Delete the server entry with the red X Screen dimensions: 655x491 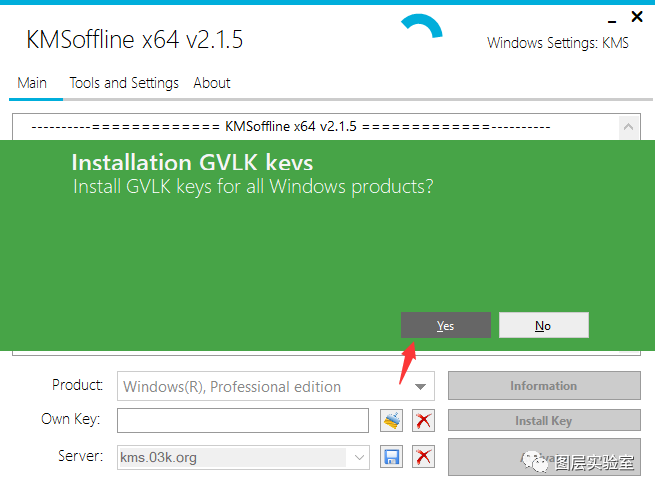(x=423, y=457)
